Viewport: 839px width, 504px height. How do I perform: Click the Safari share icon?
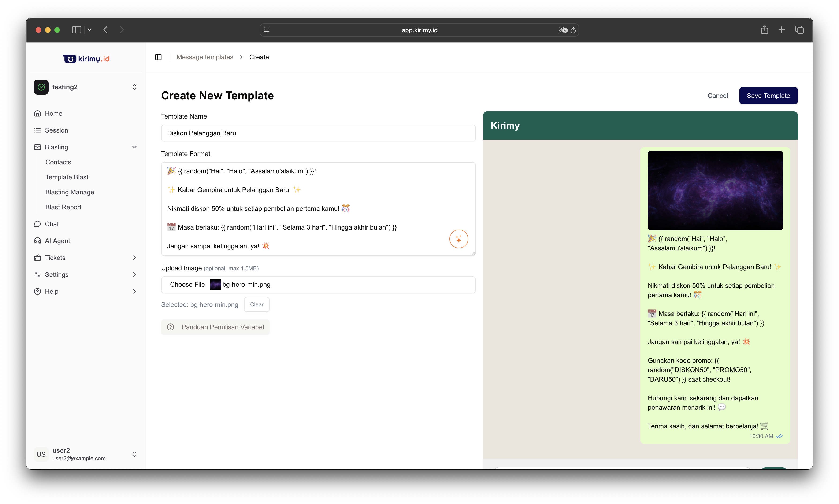click(x=764, y=30)
